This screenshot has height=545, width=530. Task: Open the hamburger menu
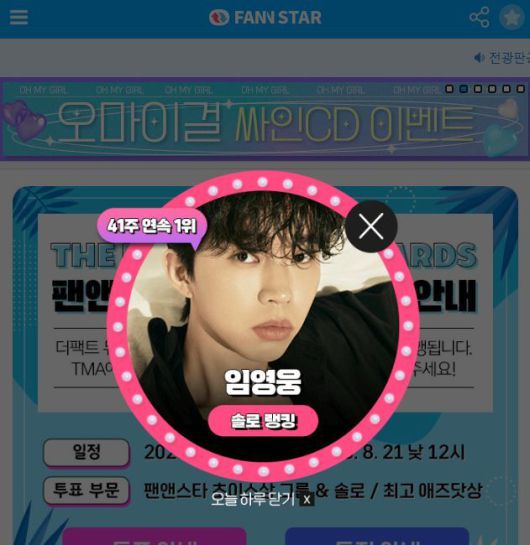point(19,17)
